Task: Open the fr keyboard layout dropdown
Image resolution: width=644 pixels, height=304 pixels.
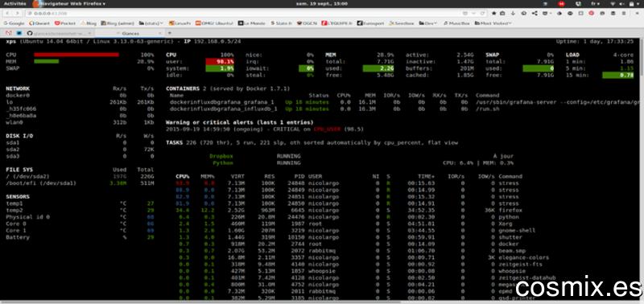Action: [595, 3]
